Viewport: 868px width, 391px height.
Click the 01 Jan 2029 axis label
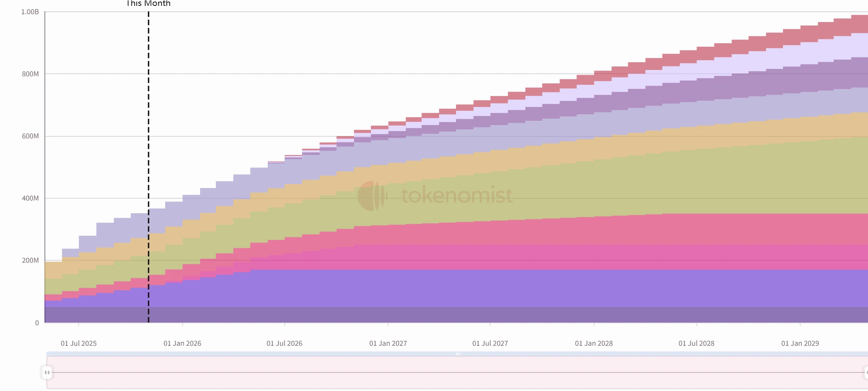[800, 343]
